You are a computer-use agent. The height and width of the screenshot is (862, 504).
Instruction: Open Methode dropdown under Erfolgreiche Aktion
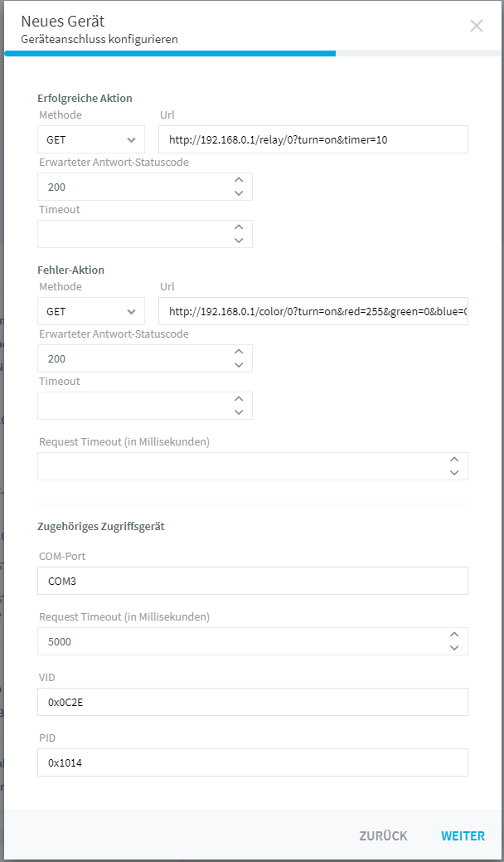(91, 139)
